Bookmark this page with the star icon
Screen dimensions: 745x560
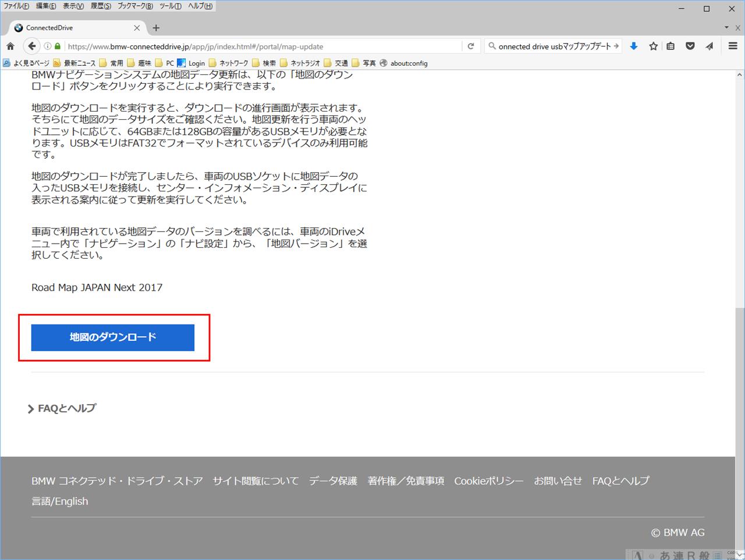click(x=654, y=46)
